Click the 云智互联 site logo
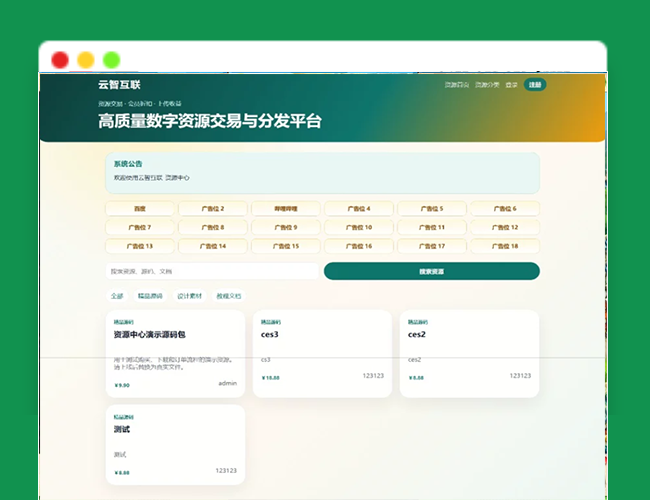 click(x=119, y=85)
